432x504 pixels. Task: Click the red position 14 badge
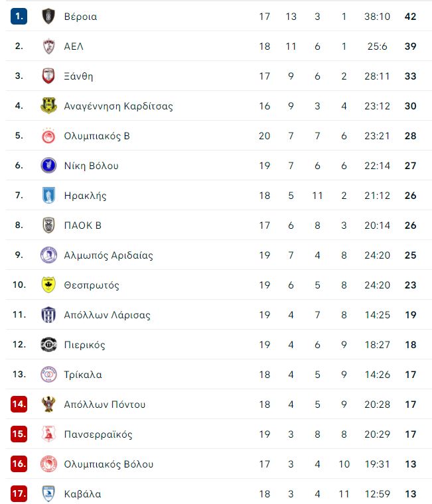pos(19,404)
